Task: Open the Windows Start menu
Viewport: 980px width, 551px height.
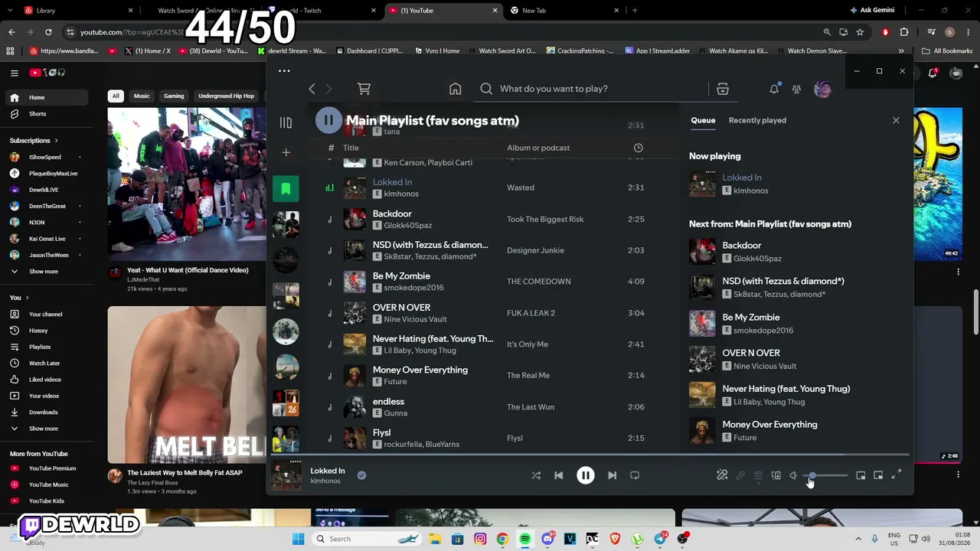Action: [298, 539]
